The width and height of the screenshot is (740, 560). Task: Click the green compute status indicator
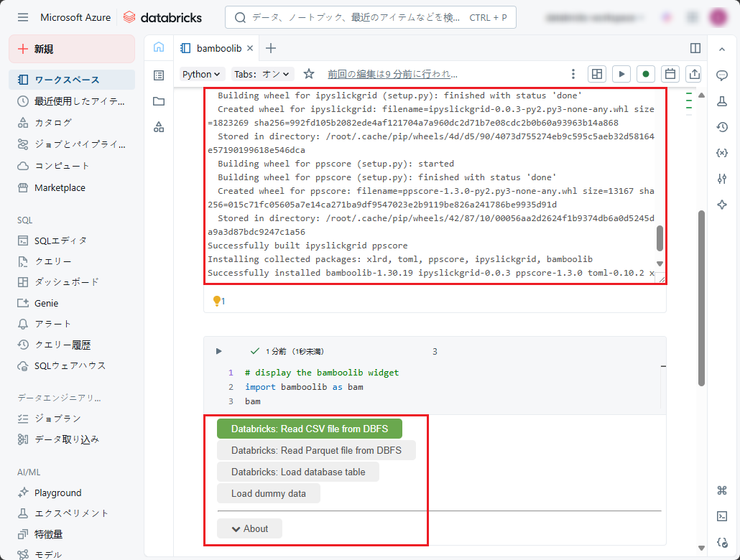[646, 74]
